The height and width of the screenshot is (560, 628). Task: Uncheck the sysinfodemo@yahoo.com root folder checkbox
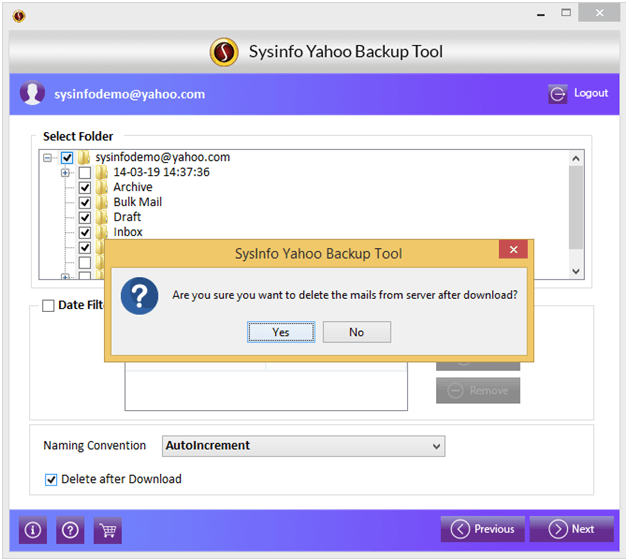click(67, 157)
